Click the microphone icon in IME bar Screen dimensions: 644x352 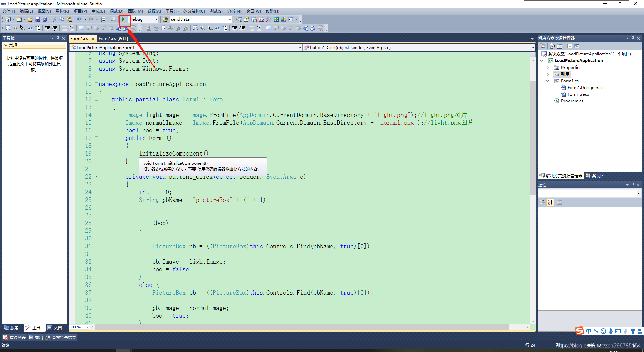(611, 331)
